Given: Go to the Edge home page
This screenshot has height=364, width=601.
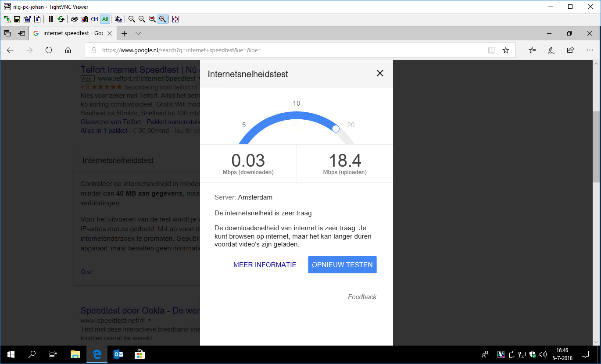Looking at the screenshot, I should pyautogui.click(x=68, y=50).
